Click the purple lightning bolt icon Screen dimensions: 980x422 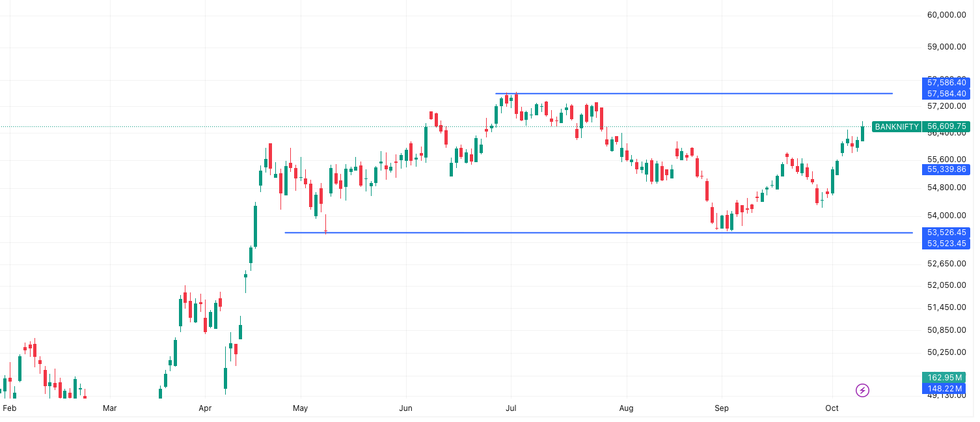coord(862,390)
